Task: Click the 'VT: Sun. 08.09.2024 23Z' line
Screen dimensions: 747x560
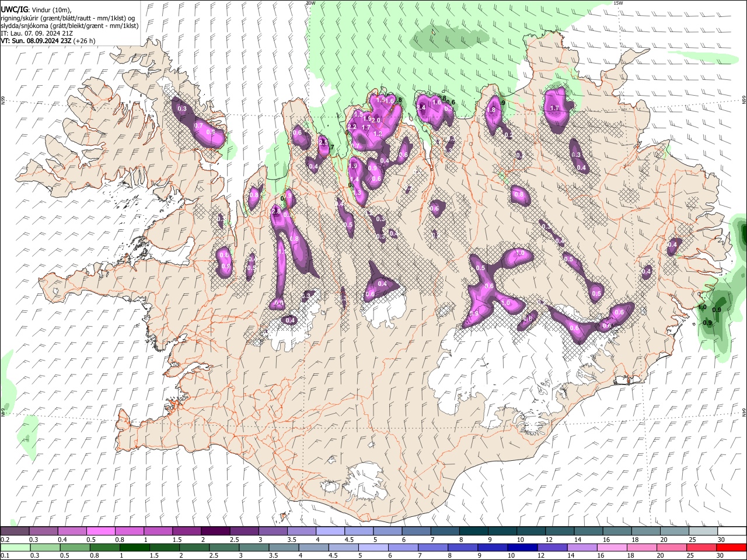Action: [x=36, y=41]
